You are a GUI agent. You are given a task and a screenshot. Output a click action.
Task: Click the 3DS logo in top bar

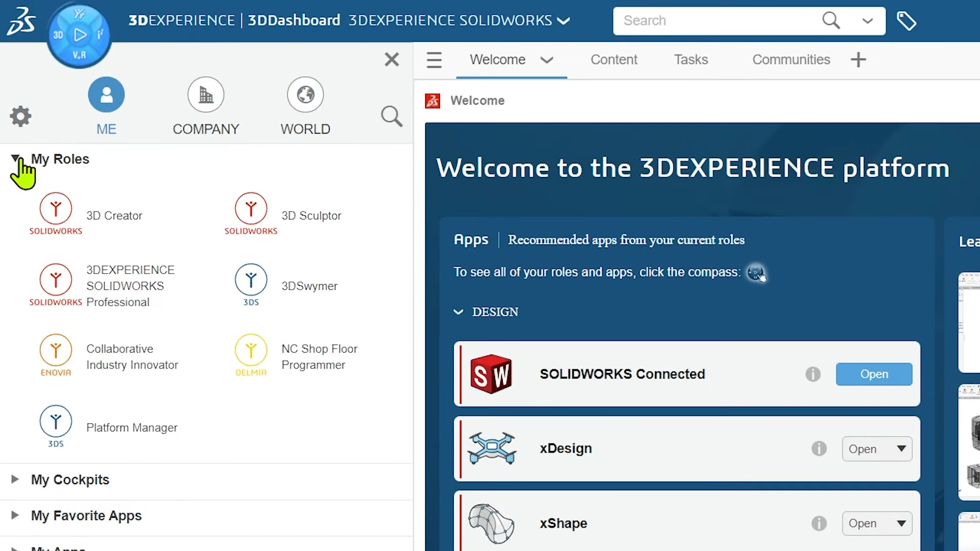(21, 21)
